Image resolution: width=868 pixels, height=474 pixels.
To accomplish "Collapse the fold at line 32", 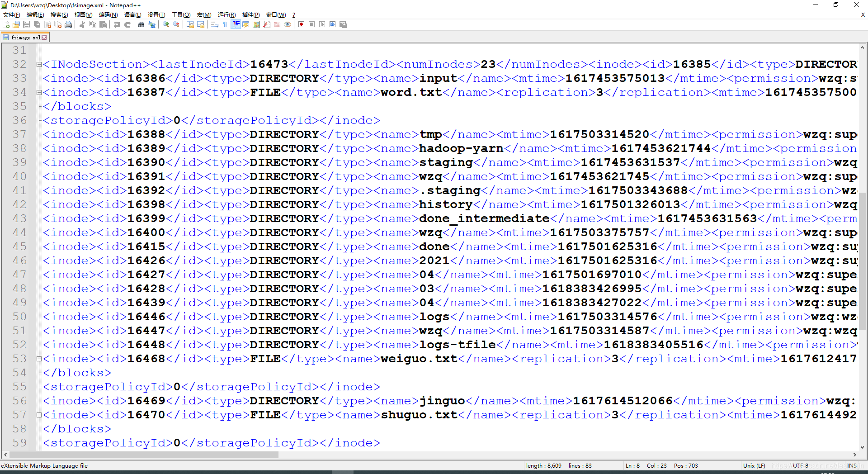I will (39, 65).
